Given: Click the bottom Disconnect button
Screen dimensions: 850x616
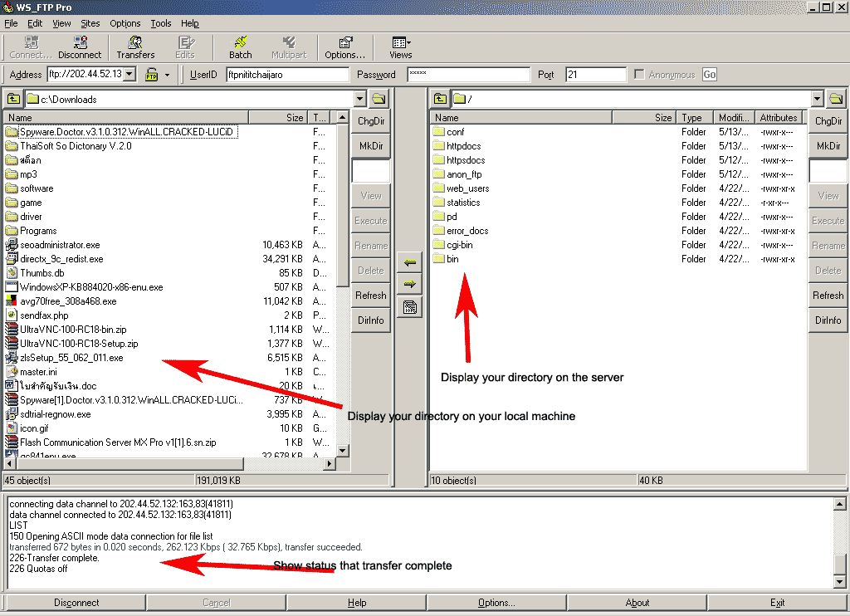Looking at the screenshot, I should click(x=76, y=603).
